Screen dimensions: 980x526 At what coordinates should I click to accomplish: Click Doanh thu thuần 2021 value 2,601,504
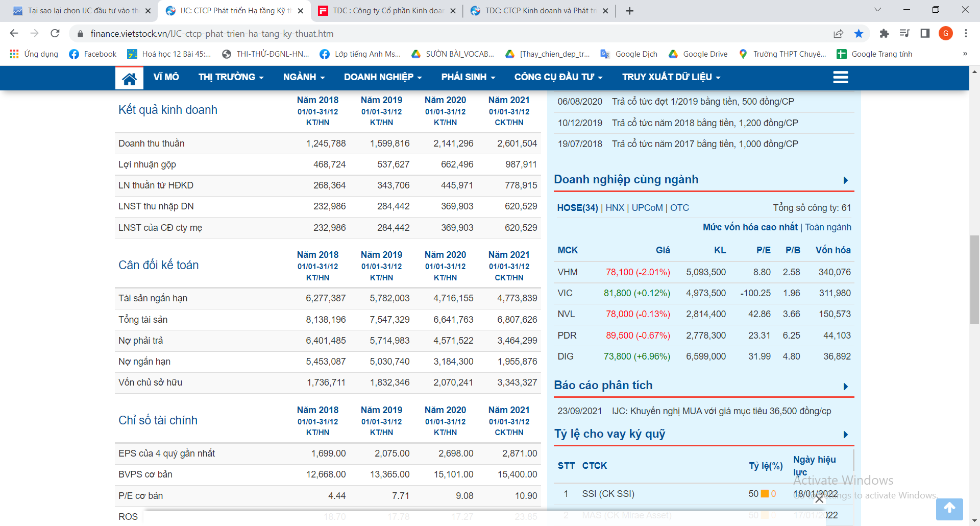(517, 144)
